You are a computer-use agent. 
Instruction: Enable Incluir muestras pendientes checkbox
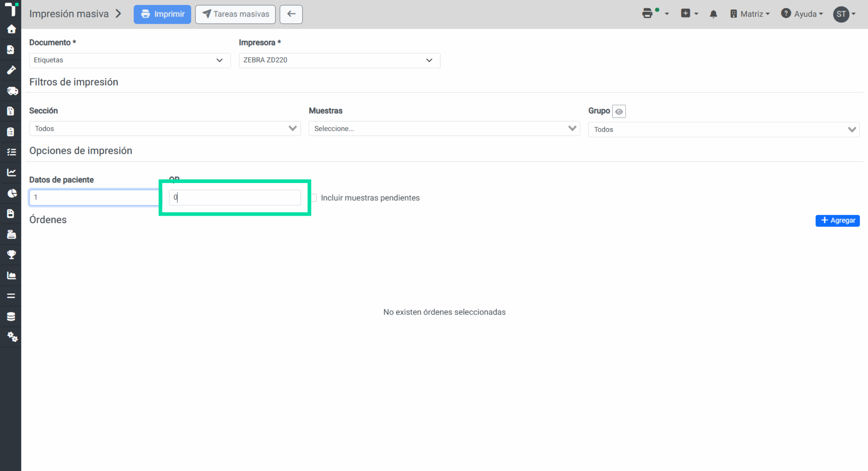314,198
